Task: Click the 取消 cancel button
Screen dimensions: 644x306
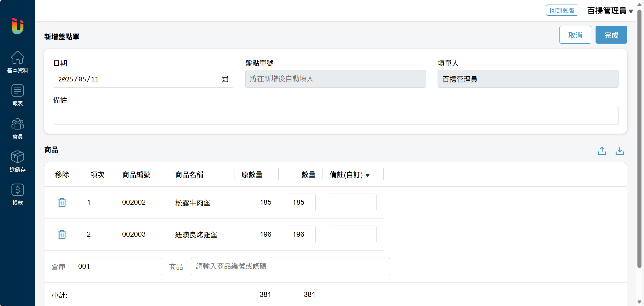Action: [x=575, y=35]
